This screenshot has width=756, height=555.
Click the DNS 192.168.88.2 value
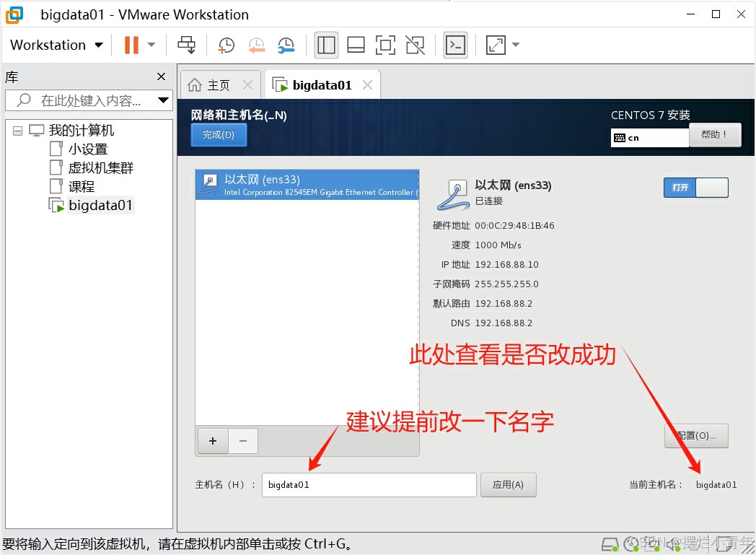[x=504, y=323]
